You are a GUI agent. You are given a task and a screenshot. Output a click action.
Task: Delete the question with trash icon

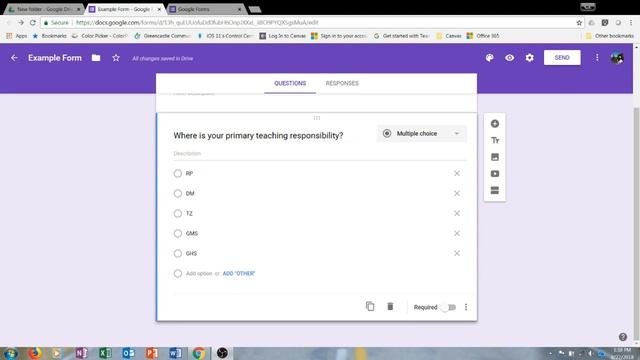390,307
